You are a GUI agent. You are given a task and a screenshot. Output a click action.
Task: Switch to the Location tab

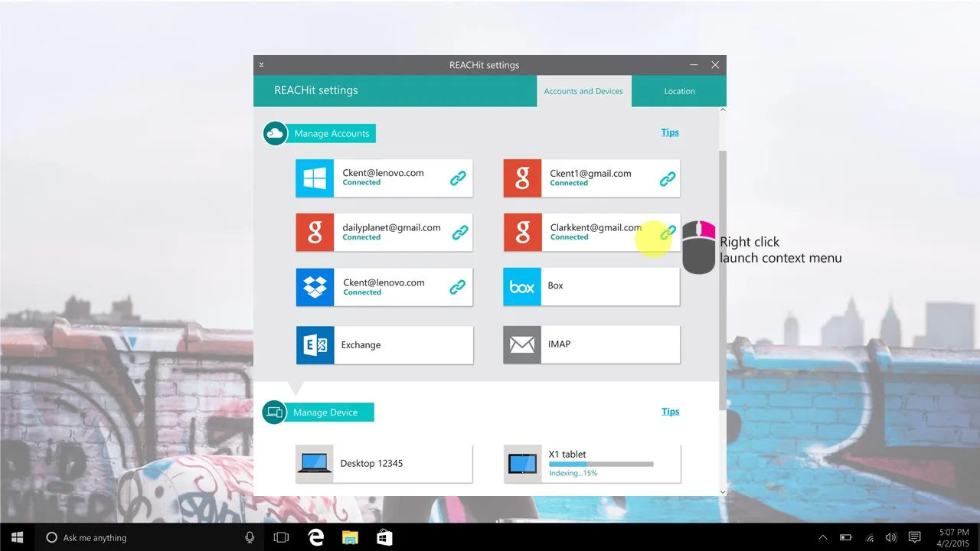click(679, 91)
